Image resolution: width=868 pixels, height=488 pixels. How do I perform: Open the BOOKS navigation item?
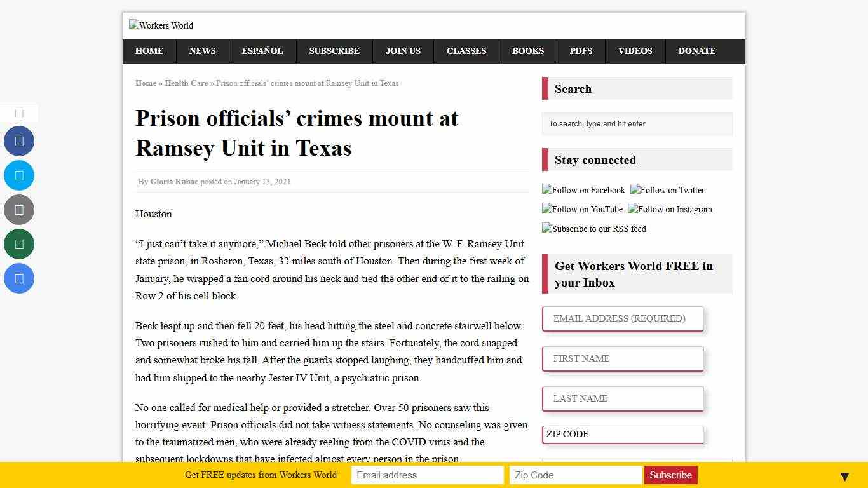pyautogui.click(x=528, y=51)
